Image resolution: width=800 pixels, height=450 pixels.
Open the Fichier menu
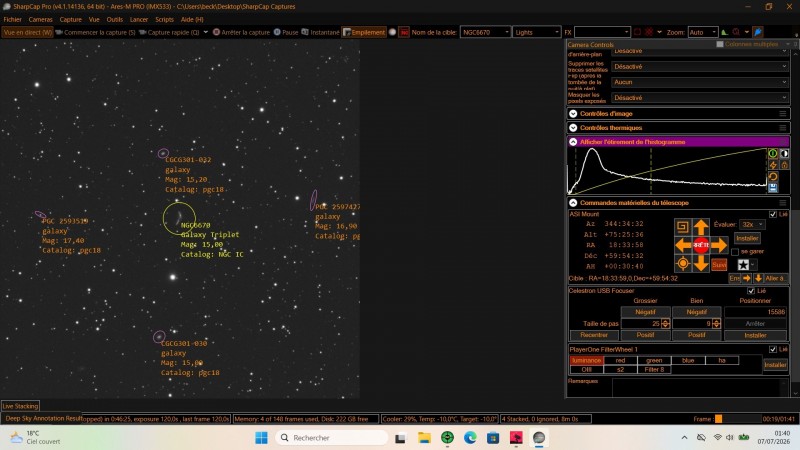(x=12, y=19)
